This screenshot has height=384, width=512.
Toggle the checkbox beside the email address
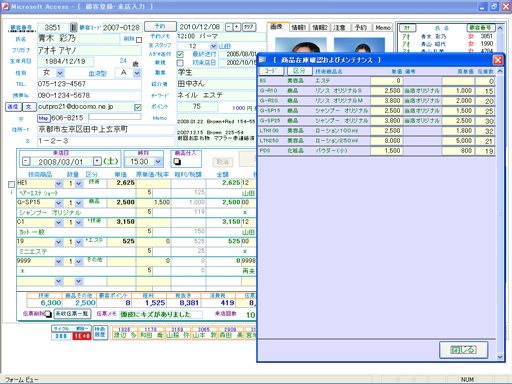coord(138,107)
